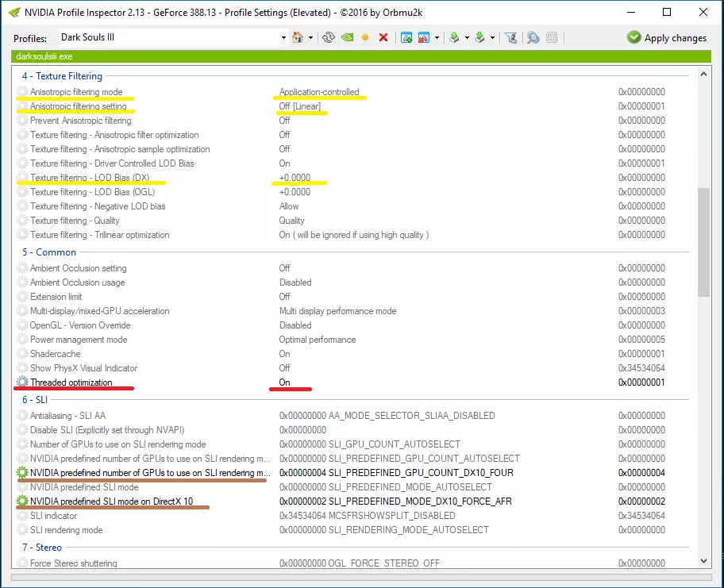Click the '5 - Common' section header
The image size is (724, 588).
[49, 252]
